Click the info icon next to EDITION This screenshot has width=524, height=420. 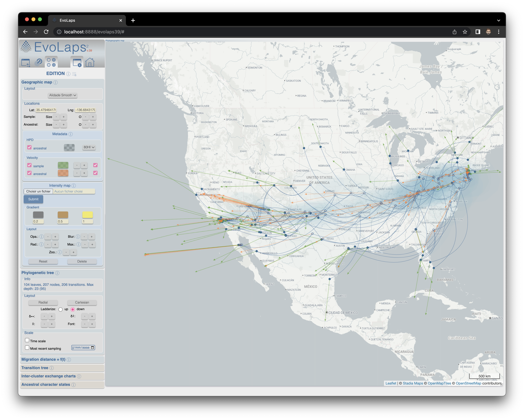click(x=68, y=74)
